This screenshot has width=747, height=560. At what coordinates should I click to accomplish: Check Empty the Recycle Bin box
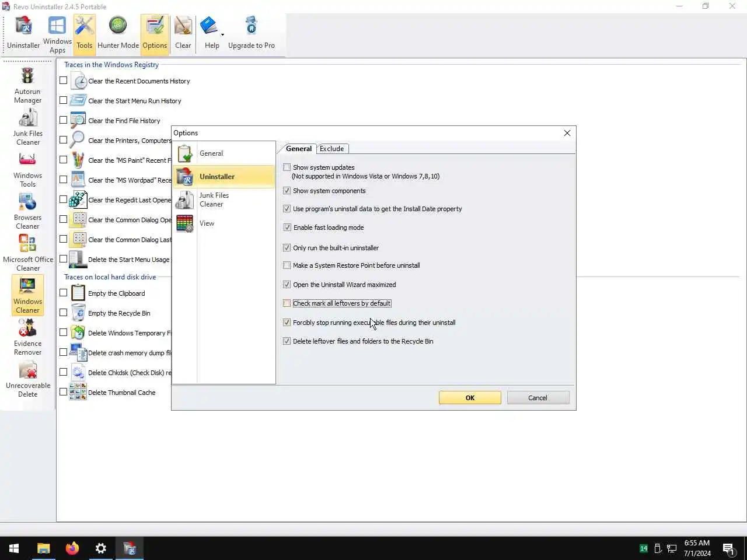[x=64, y=313]
